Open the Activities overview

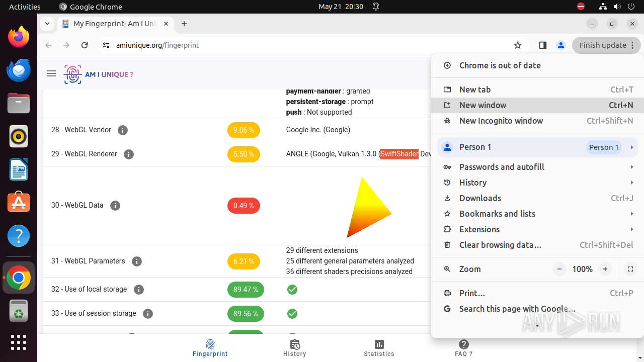25,7
